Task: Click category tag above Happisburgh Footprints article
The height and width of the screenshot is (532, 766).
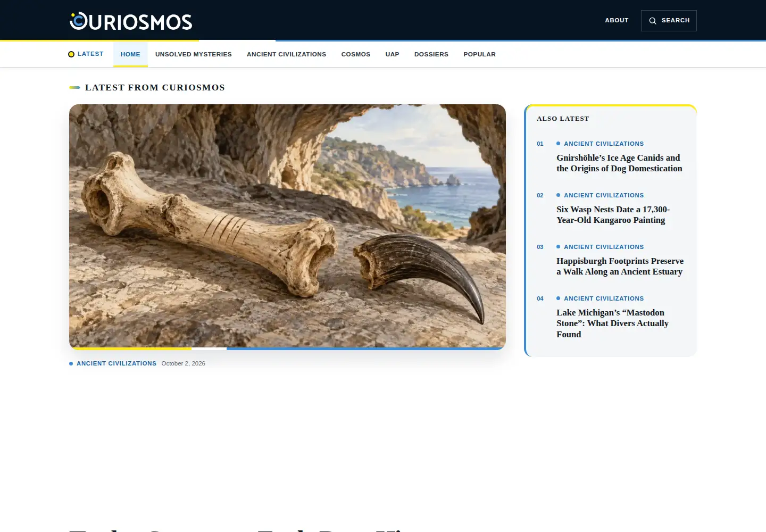Action: 604,247
